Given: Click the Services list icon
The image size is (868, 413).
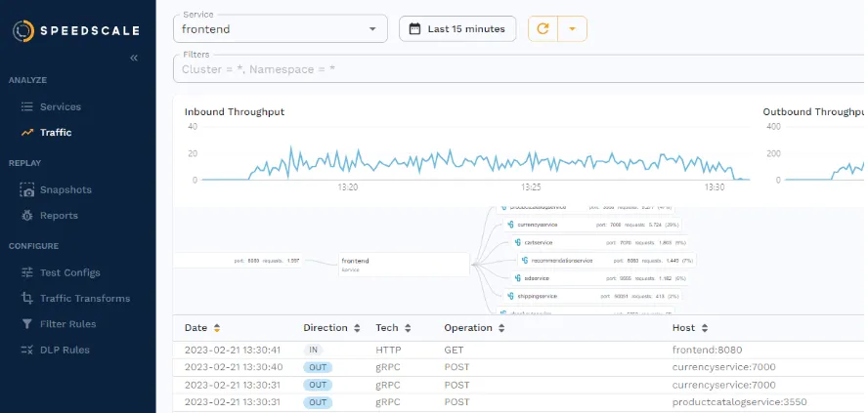Looking at the screenshot, I should point(27,106).
